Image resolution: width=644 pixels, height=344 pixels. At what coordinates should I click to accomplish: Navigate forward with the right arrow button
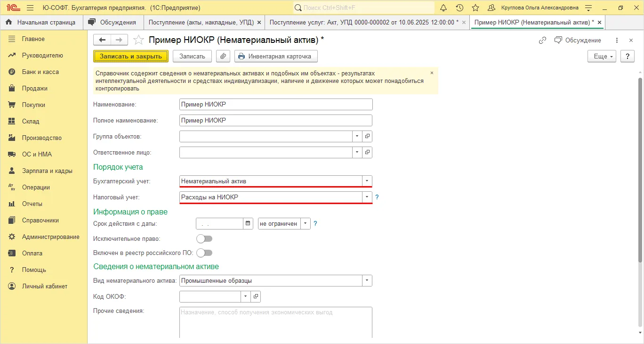pyautogui.click(x=120, y=40)
